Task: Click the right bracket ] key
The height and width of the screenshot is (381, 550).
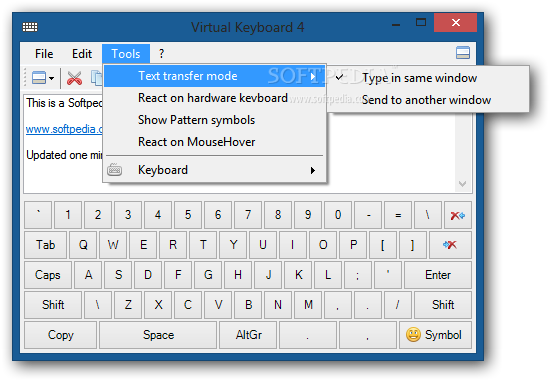Action: 412,245
